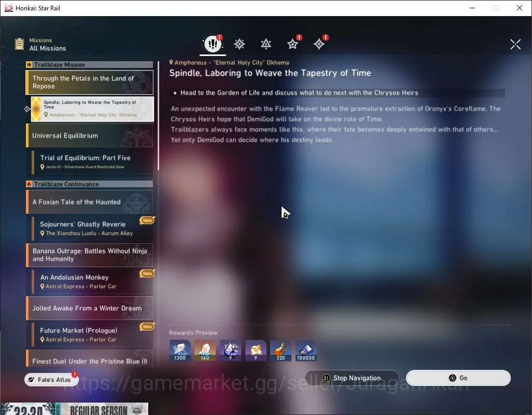Click the third reward icon with purple background

click(230, 351)
